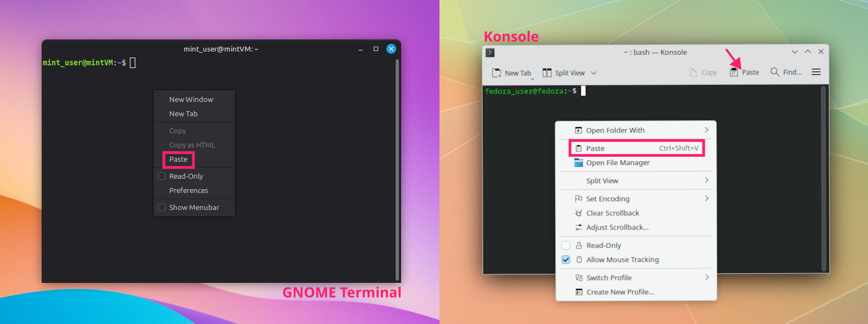The width and height of the screenshot is (868, 324).
Task: Expand the Switch Profile submenu arrow
Action: tap(706, 277)
